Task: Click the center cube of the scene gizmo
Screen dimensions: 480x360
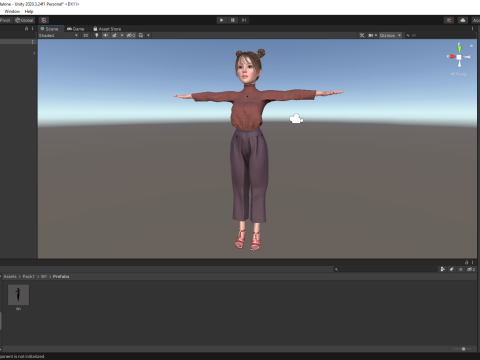Action: click(x=459, y=57)
